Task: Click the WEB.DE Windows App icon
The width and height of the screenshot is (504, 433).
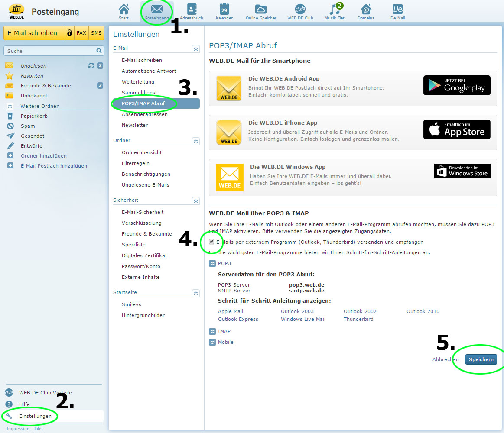Action: [x=229, y=177]
